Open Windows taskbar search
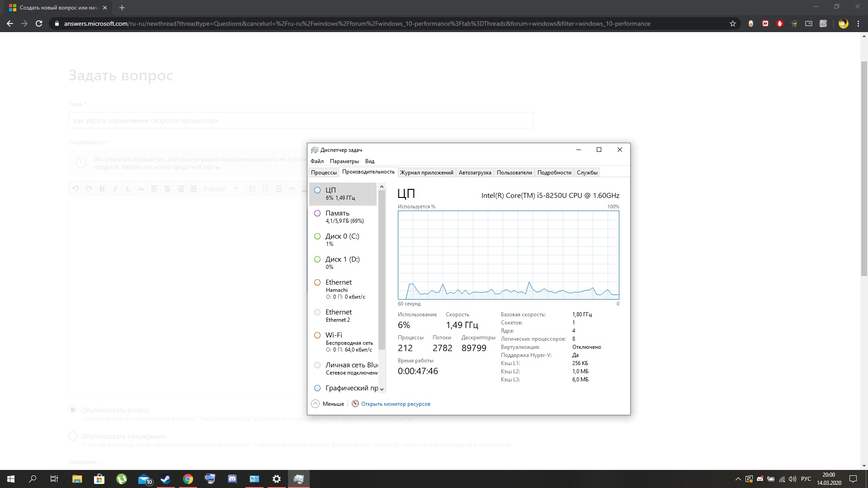Viewport: 868px width, 488px height. pos(33,479)
